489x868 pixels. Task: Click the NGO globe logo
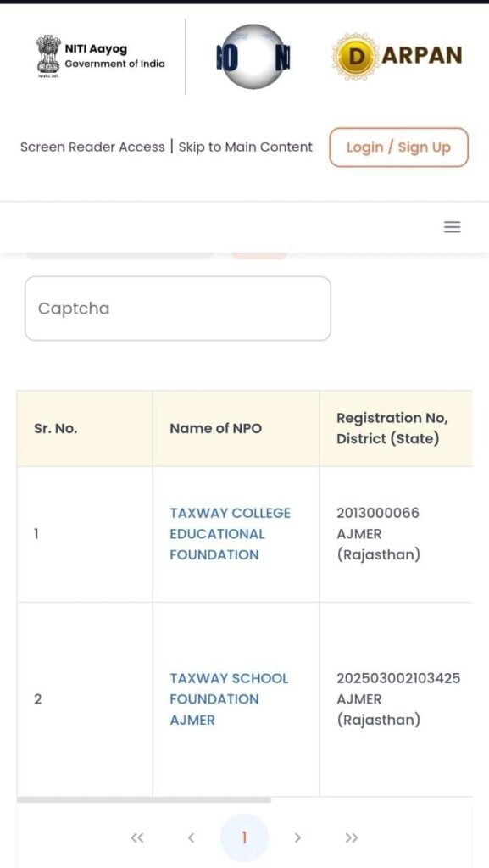[253, 57]
